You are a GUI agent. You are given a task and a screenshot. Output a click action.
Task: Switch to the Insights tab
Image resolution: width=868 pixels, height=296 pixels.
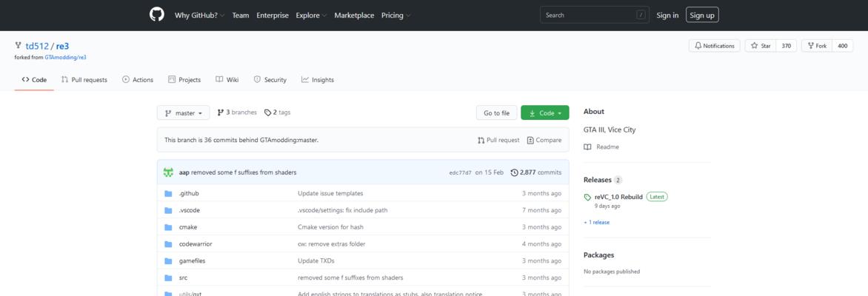[x=318, y=80]
